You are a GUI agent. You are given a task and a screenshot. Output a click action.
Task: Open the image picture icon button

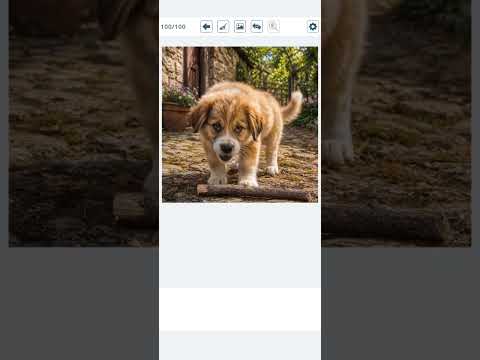coord(240,27)
